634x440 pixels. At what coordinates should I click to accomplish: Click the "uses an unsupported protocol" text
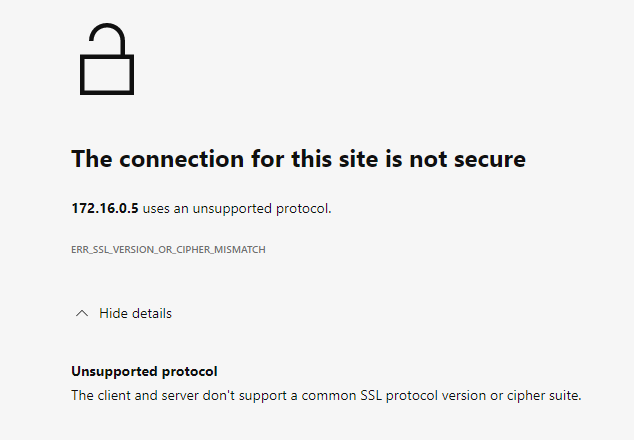237,209
